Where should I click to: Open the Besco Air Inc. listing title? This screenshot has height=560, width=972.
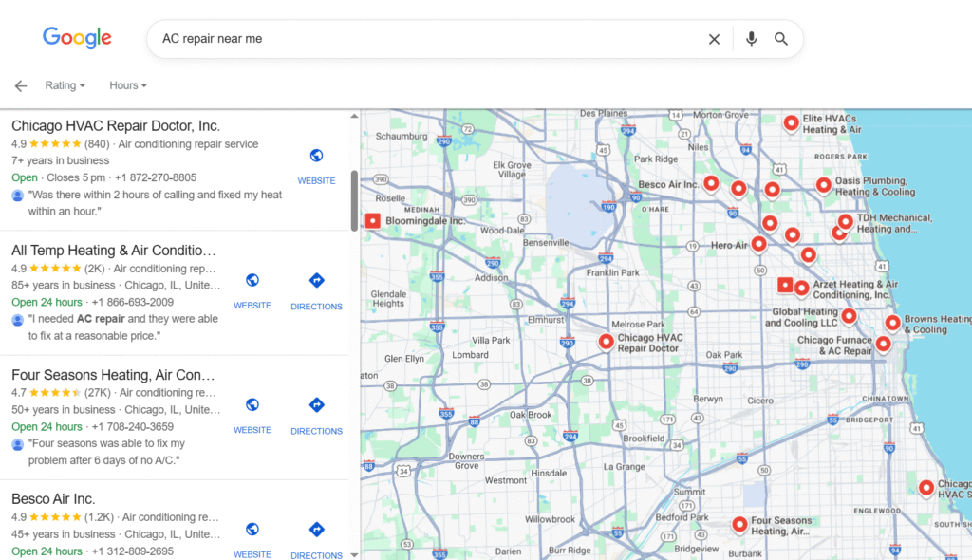pos(53,498)
